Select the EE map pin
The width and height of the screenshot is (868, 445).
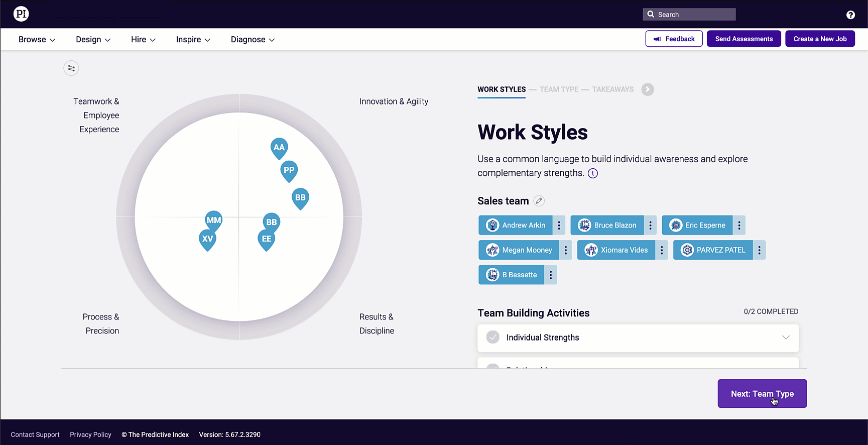pos(267,240)
